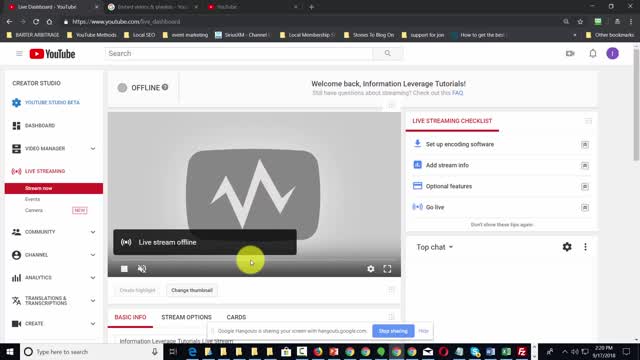The height and width of the screenshot is (360, 640).
Task: Click the Channel person icon
Action: [x=16, y=255]
